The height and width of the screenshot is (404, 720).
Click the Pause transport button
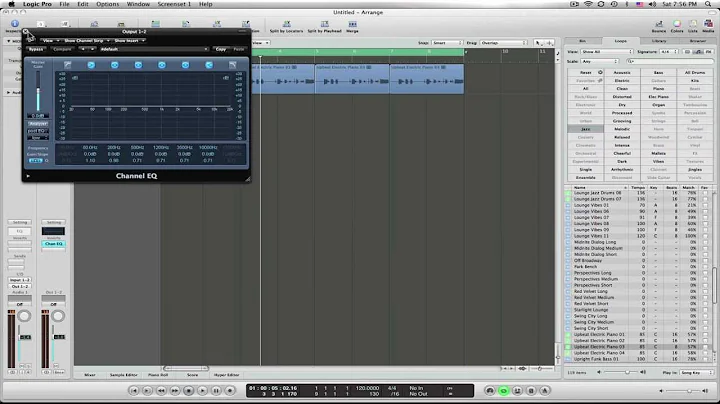[x=216, y=391]
